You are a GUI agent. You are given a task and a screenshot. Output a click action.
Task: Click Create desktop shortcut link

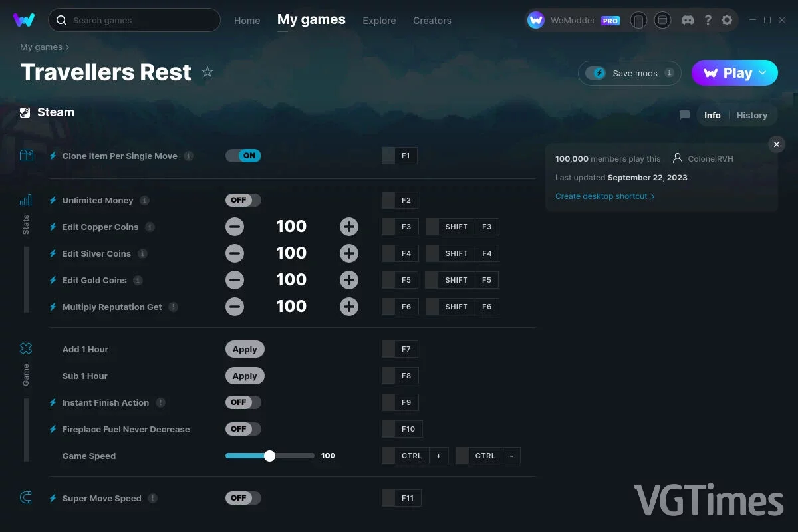pyautogui.click(x=605, y=196)
